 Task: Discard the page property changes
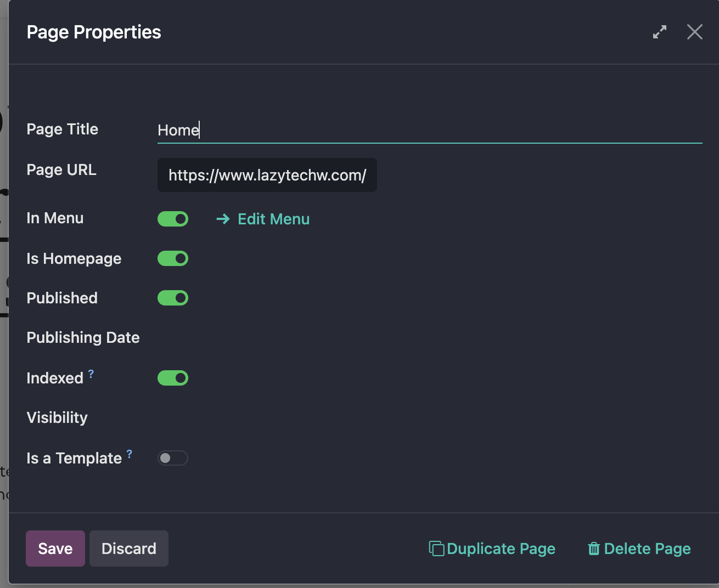click(128, 549)
